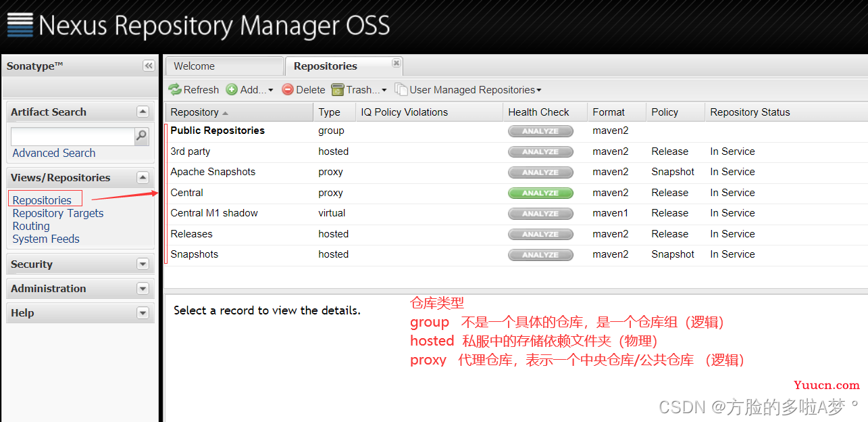This screenshot has width=868, height=422.
Task: Click the 'maven1' format cell
Action: 611,213
